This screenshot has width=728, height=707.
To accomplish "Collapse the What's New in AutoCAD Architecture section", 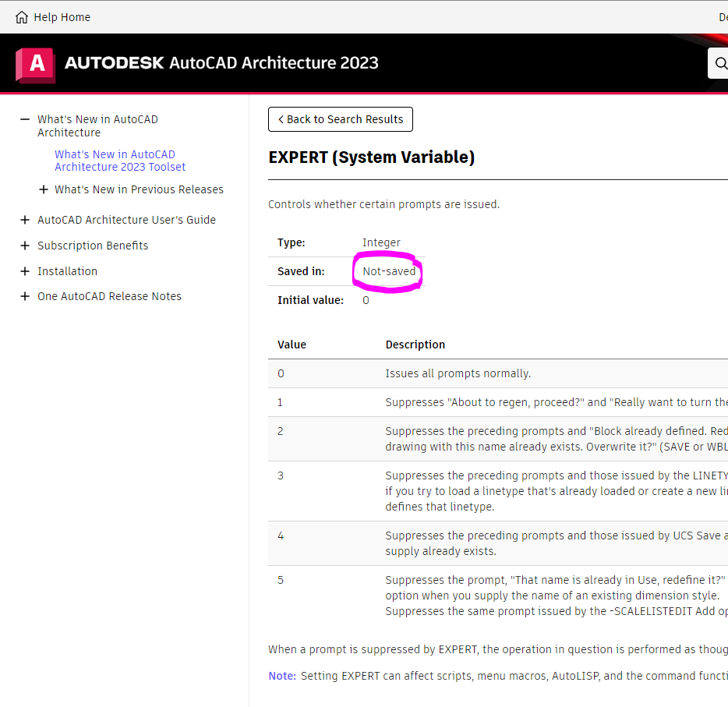I will tap(24, 119).
